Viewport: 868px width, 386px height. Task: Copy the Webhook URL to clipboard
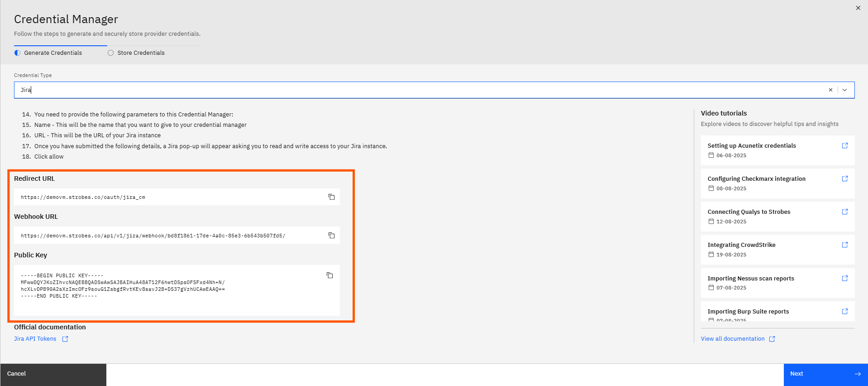tap(331, 235)
